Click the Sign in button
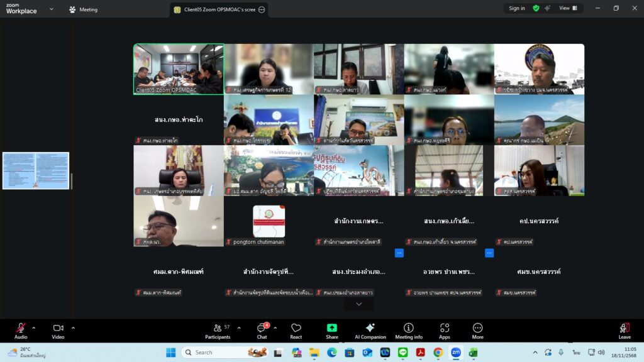 coord(516,8)
